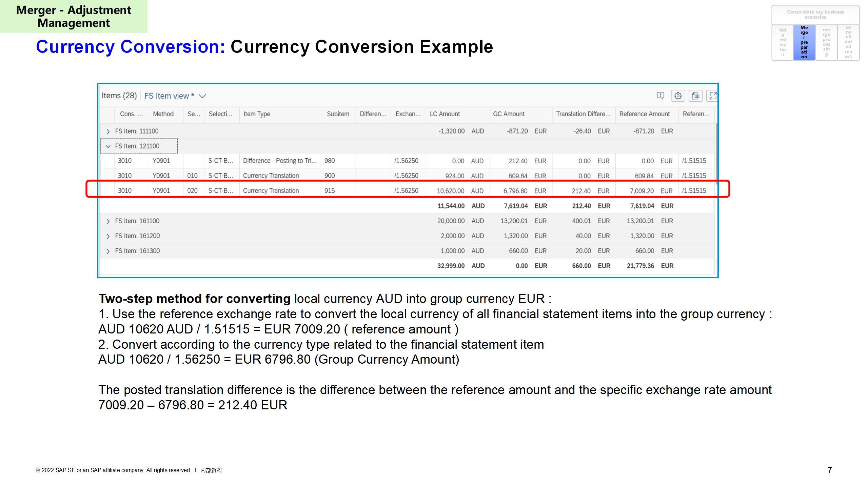
Task: Click the full screen expand icon
Action: pyautogui.click(x=713, y=96)
